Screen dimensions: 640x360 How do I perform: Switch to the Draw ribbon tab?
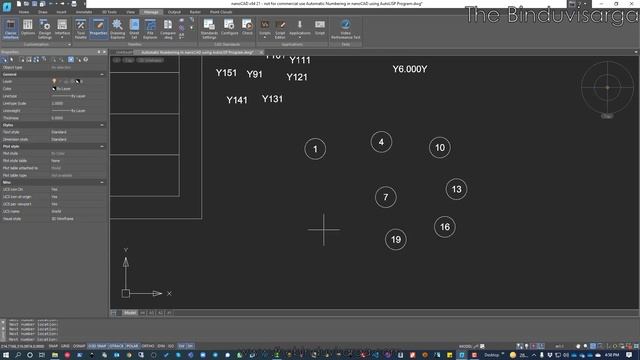point(42,12)
